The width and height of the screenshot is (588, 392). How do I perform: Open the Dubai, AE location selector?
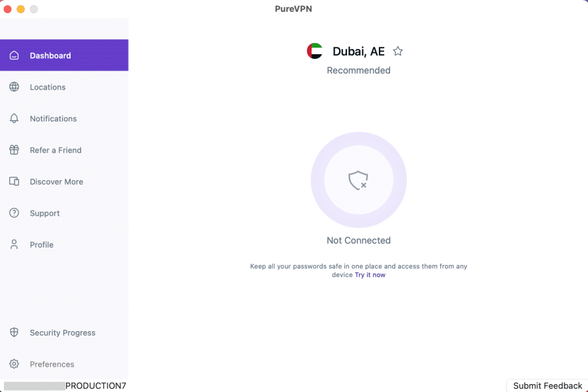(358, 51)
